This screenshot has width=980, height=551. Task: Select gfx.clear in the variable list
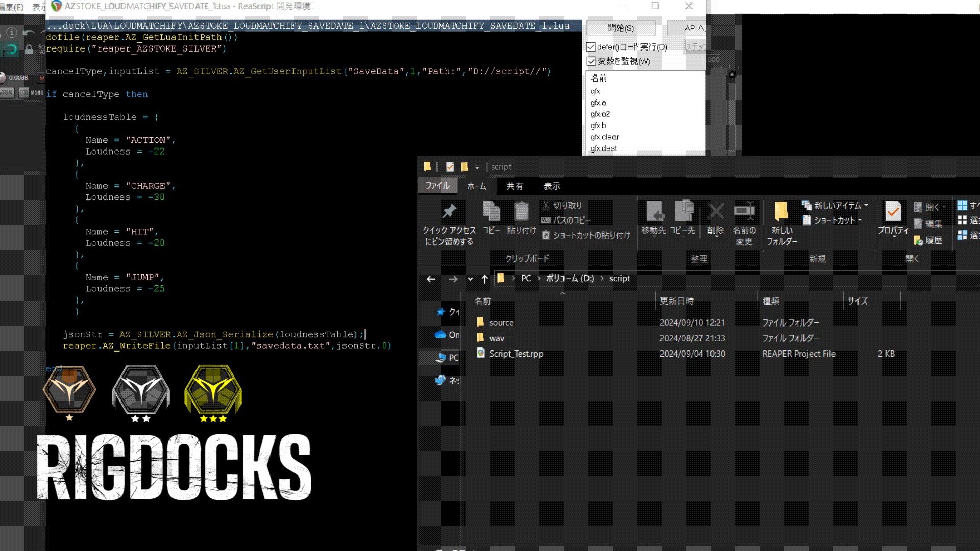pyautogui.click(x=604, y=137)
